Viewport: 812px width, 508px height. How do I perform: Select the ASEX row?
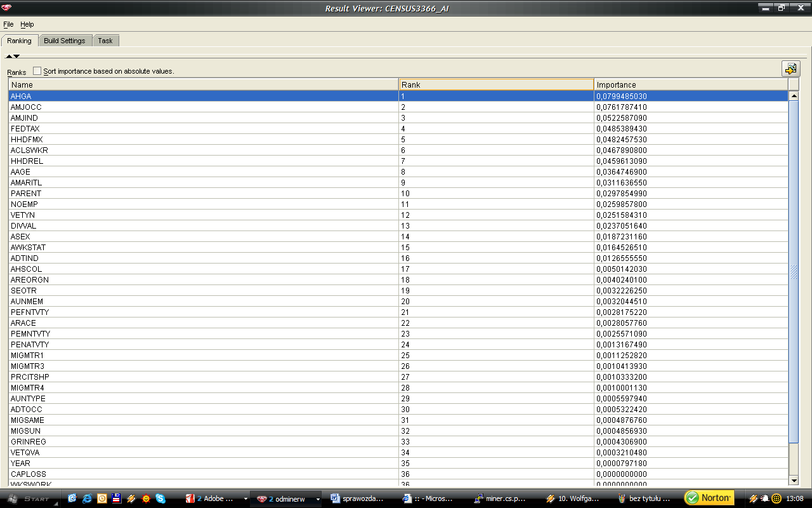[x=398, y=236]
